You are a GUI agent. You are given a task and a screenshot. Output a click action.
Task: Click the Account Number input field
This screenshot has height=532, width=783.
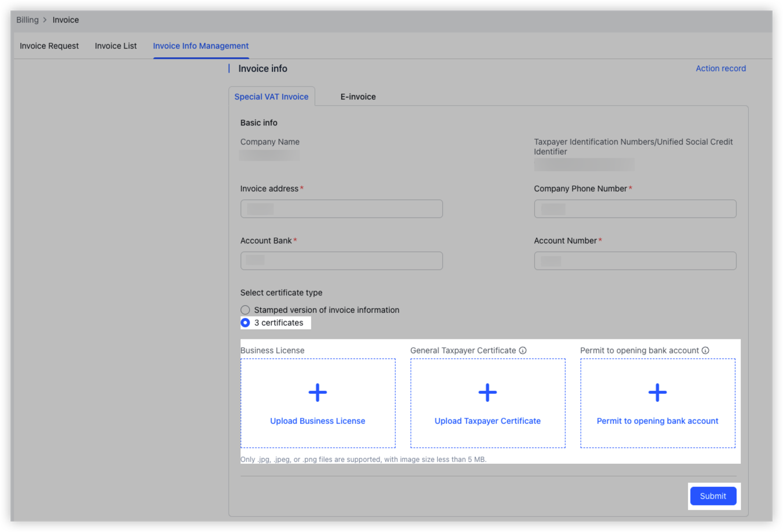(634, 260)
